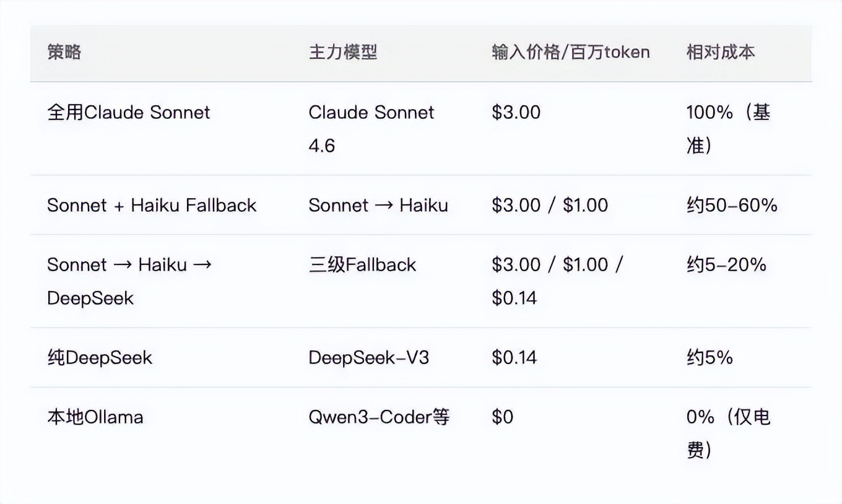Select the 输入价格/百万token column header
842x504 pixels.
(x=570, y=52)
